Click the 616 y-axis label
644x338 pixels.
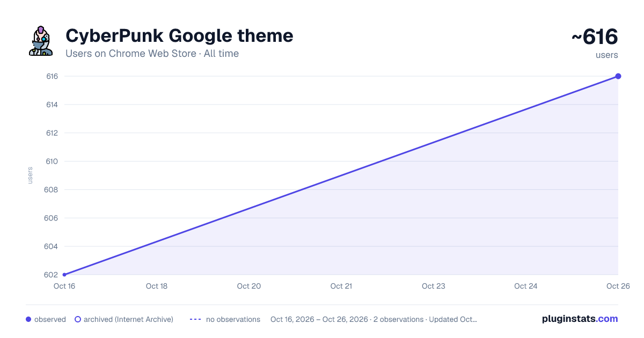(x=52, y=76)
